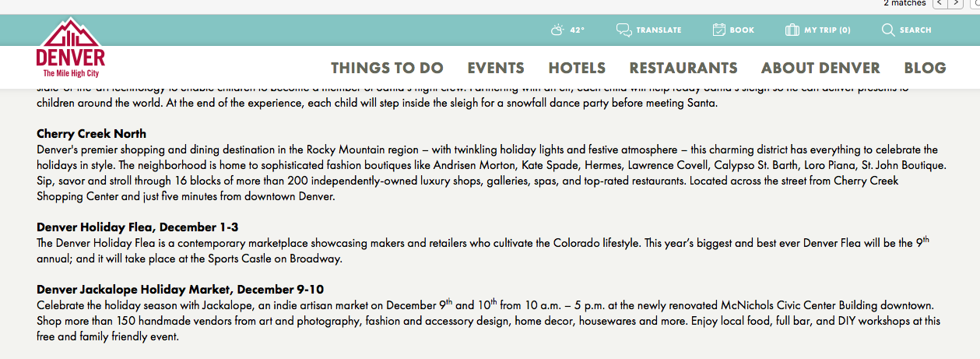Open the My Trip suitcase icon
The width and height of the screenshot is (980, 359).
coord(792,30)
